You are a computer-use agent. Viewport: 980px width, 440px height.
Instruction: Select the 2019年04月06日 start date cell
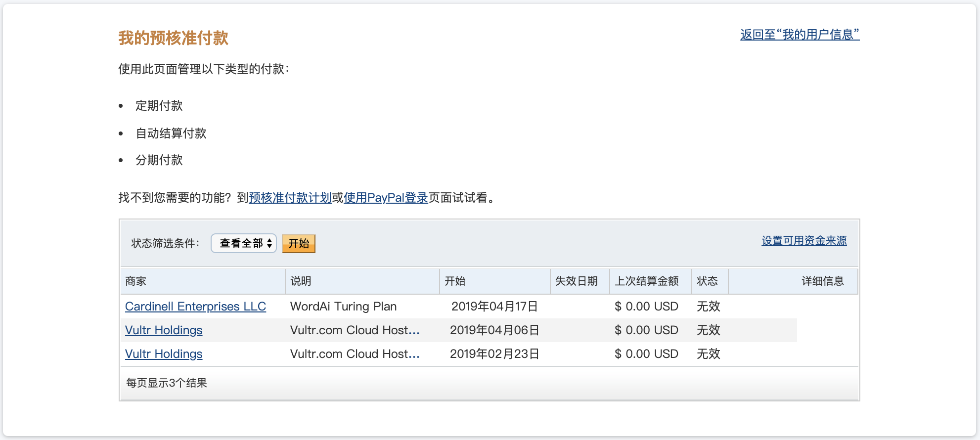(x=494, y=330)
